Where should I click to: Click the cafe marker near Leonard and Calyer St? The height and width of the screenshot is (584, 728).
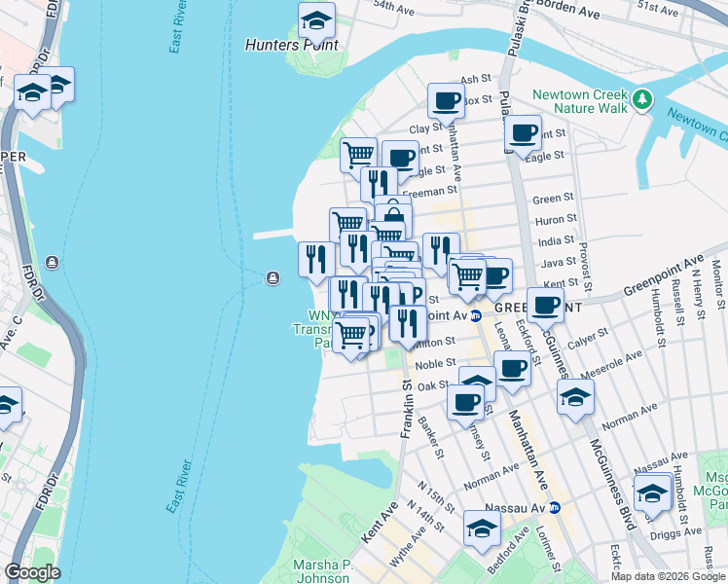point(512,371)
